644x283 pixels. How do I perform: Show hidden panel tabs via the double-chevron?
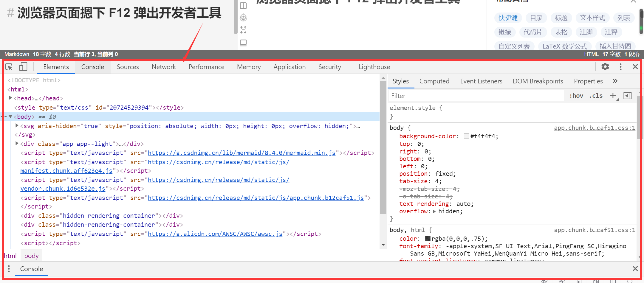pos(615,81)
